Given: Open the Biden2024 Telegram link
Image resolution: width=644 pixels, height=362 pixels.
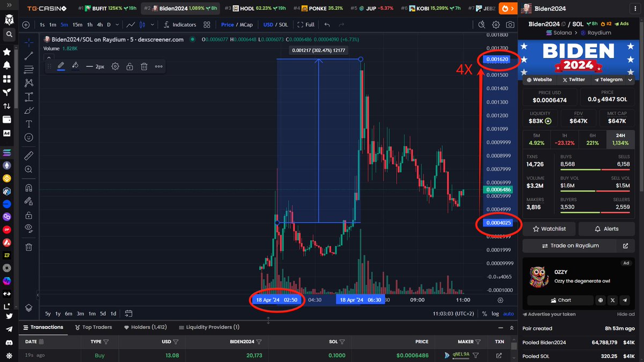Looking at the screenshot, I should point(609,79).
